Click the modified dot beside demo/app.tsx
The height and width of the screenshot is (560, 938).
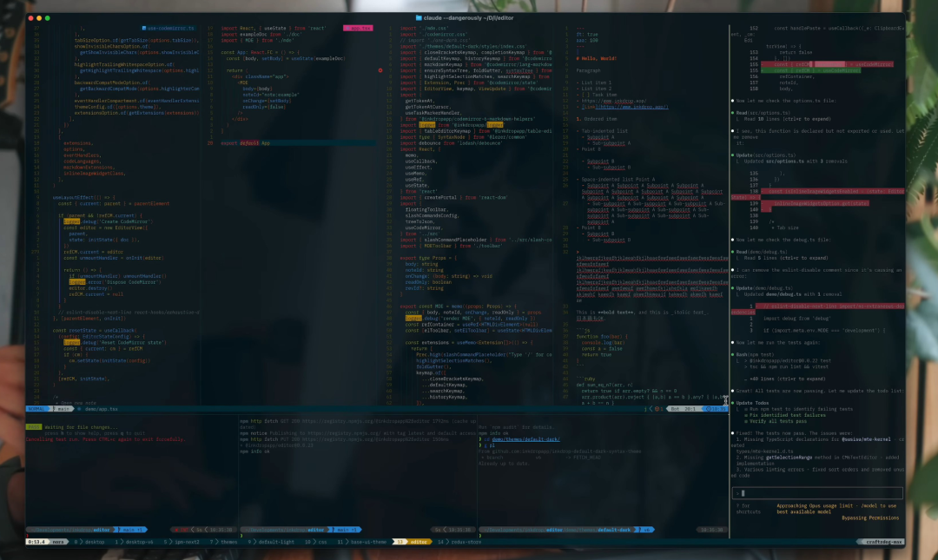79,409
